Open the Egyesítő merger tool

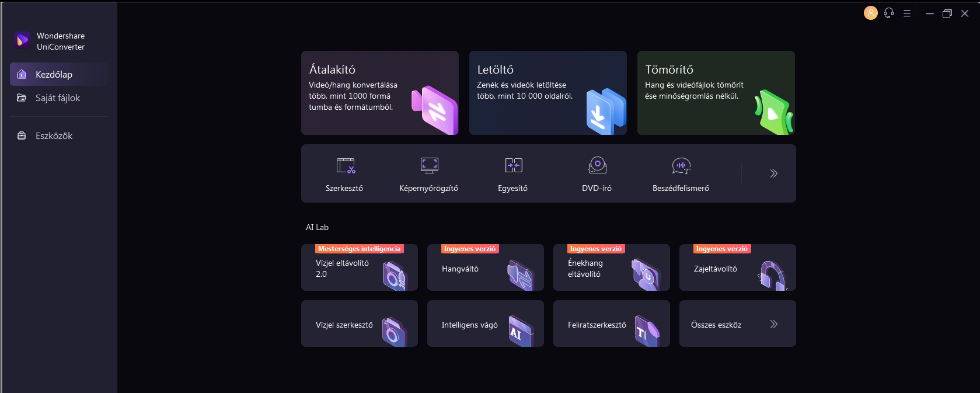513,174
